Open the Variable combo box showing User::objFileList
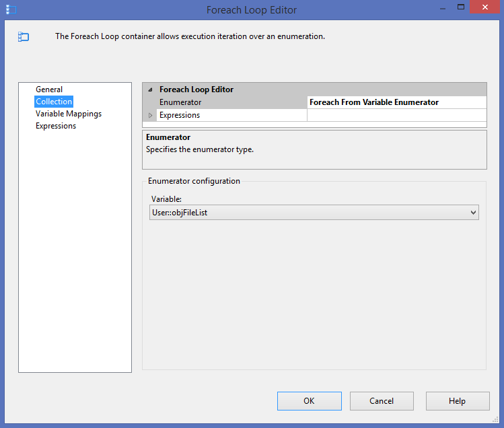The height and width of the screenshot is (428, 504). click(308, 213)
